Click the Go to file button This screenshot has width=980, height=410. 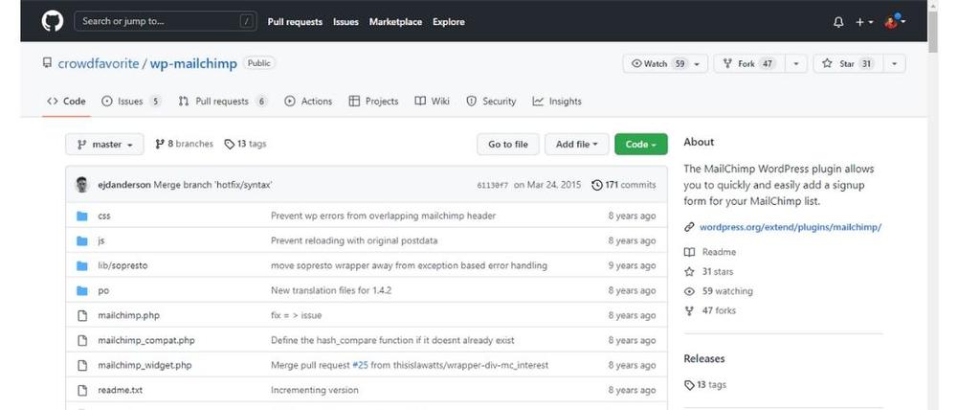coord(507,144)
